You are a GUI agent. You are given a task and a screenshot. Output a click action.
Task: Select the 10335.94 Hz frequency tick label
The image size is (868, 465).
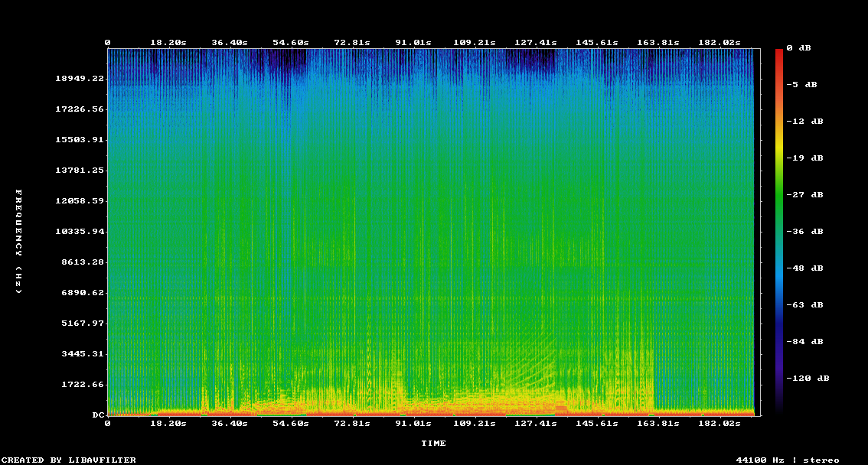click(79, 232)
